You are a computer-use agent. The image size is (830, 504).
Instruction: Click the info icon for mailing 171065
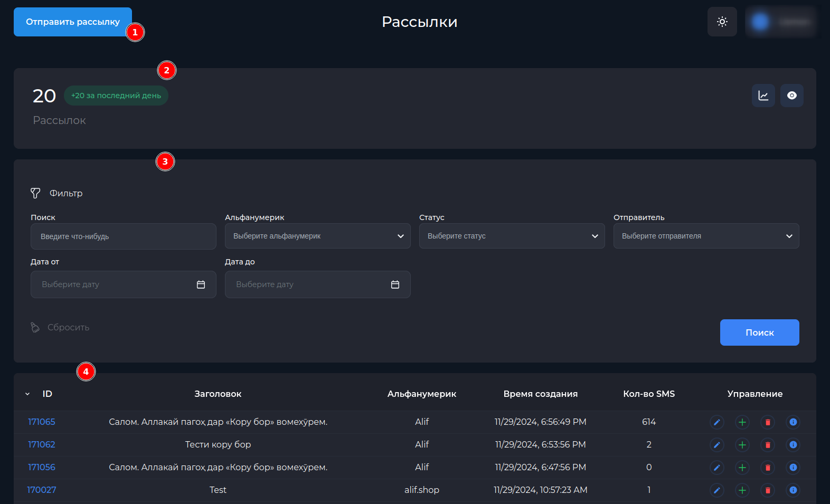pos(793,422)
